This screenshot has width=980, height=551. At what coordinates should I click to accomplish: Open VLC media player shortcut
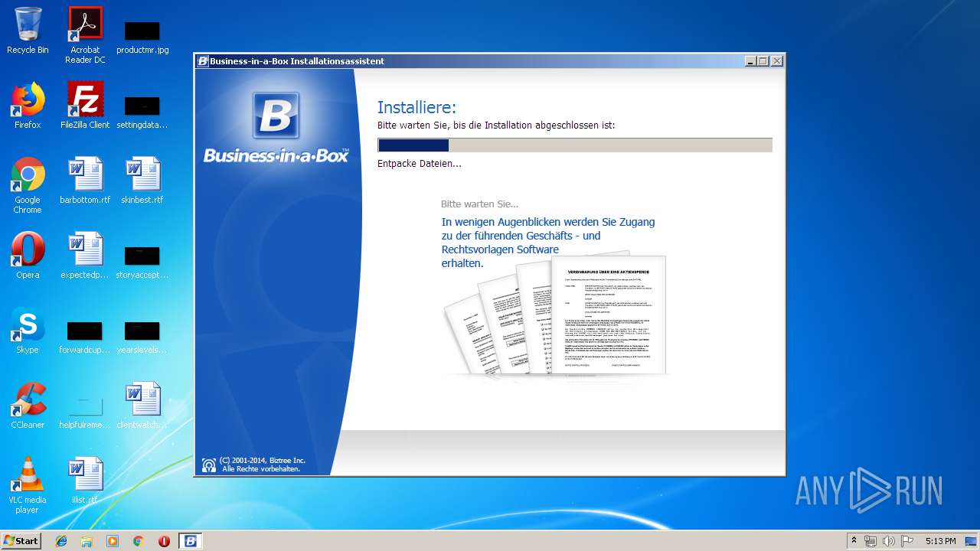28,485
